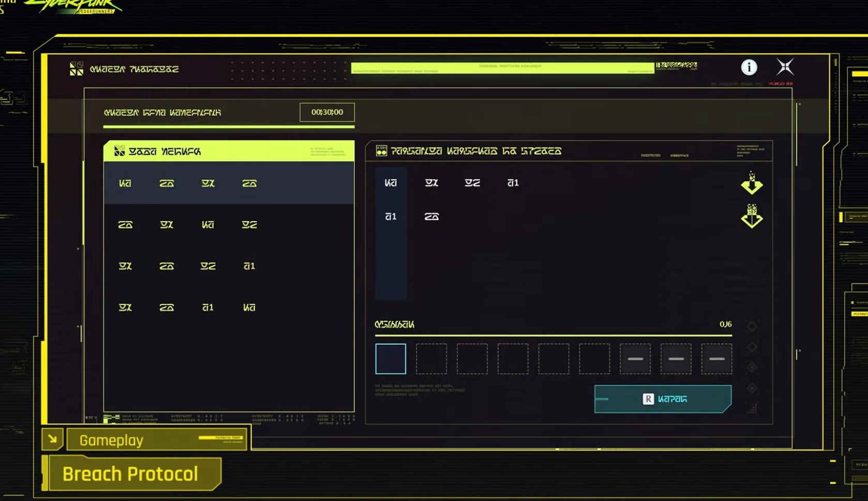Select code matrix cell in row 3, column 4
Screen dimensions: 868x501
pyautogui.click(x=249, y=266)
